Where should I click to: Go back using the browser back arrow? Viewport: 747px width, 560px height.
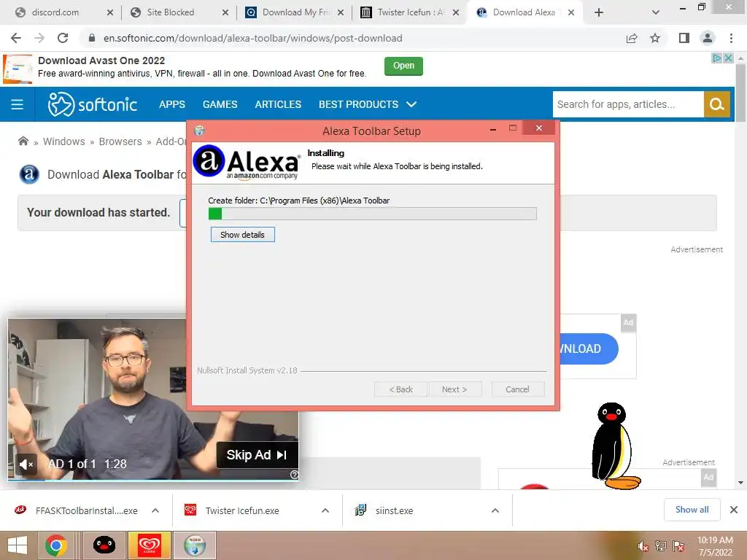(16, 38)
